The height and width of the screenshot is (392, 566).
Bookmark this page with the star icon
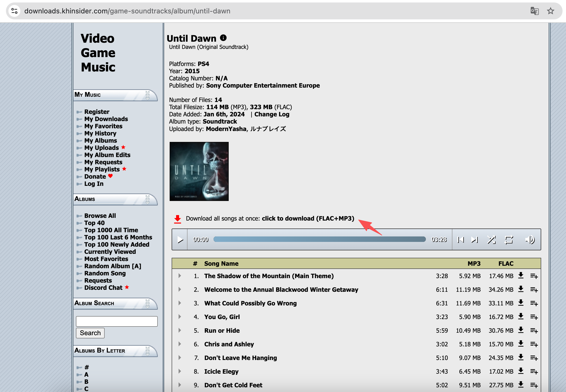[x=551, y=11]
